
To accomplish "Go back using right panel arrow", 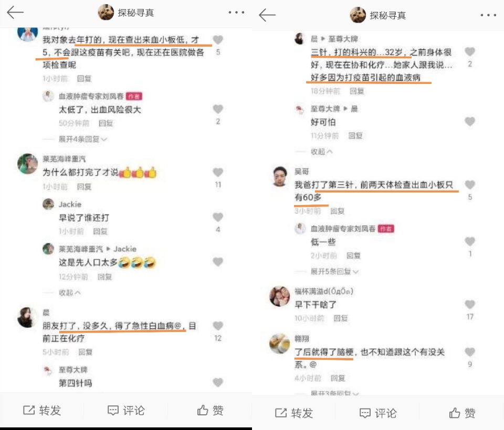I will (267, 15).
